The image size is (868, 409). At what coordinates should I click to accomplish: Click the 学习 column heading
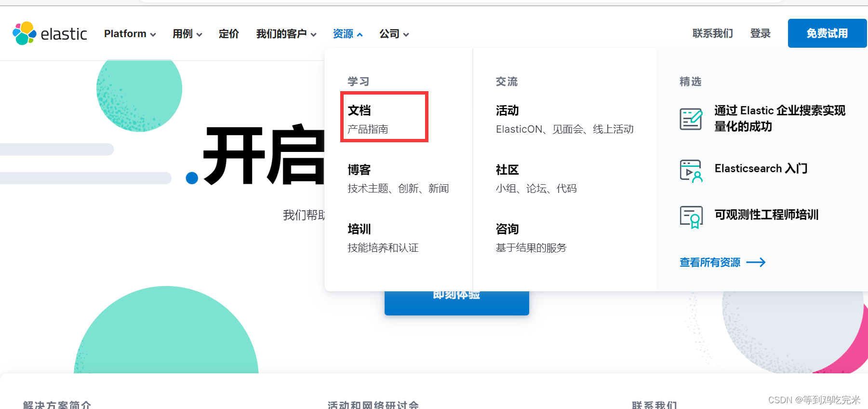tap(359, 82)
